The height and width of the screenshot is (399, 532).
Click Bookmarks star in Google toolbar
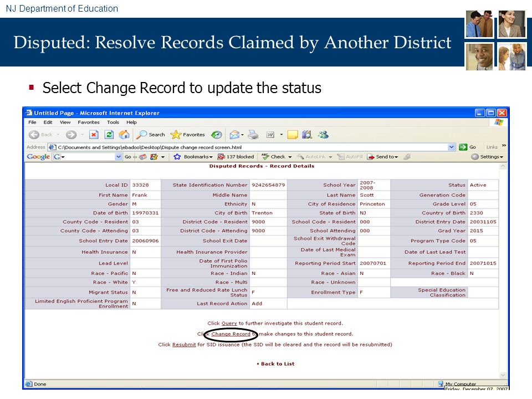tap(177, 157)
